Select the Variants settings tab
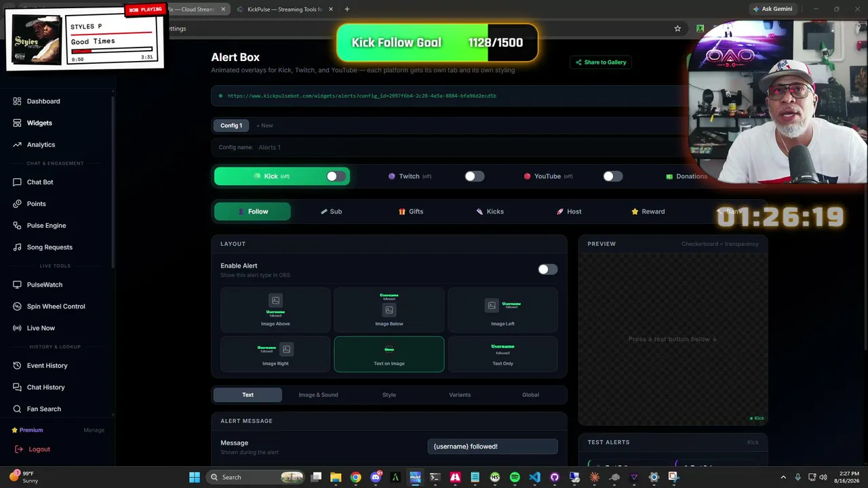 (x=460, y=395)
